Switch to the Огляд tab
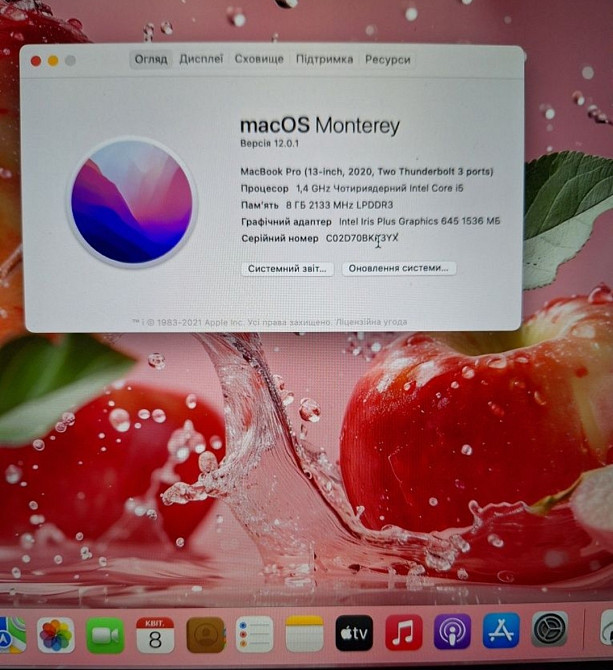 click(151, 59)
